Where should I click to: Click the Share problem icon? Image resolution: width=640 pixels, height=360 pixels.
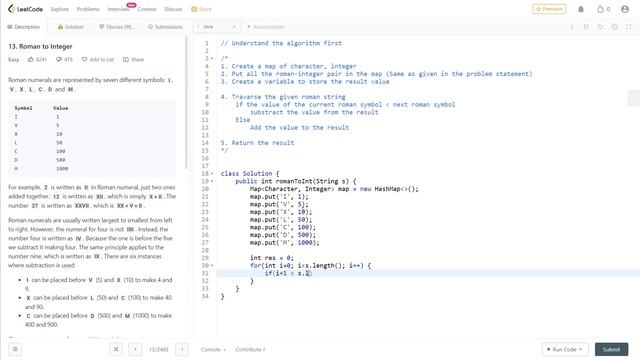126,60
